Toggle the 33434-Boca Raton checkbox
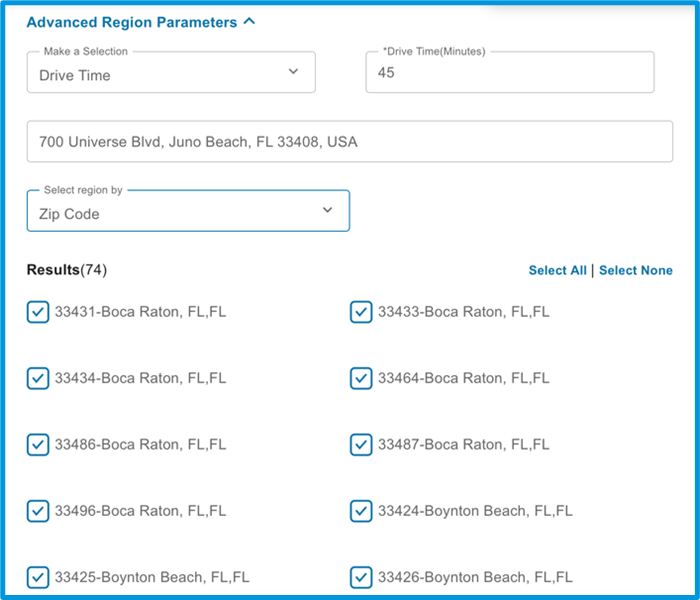700x600 pixels. [38, 378]
